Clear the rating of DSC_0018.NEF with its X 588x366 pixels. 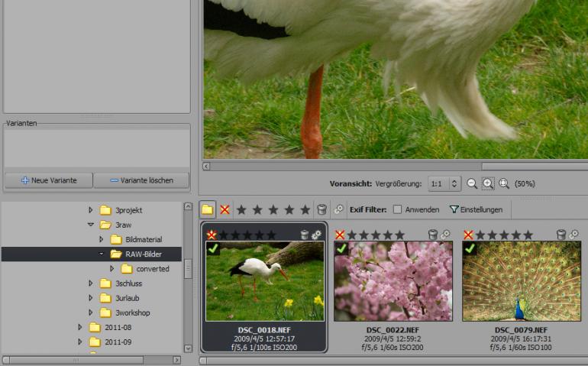coord(212,235)
